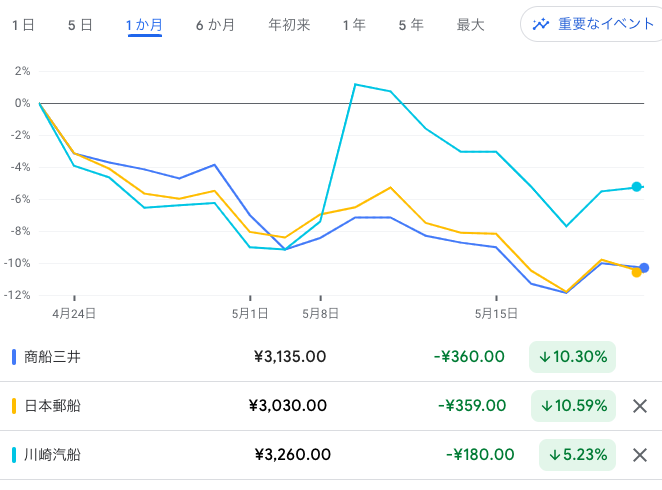This screenshot has width=662, height=490.
Task: Click the yellow 日本郵船 color marker
Action: (14, 406)
